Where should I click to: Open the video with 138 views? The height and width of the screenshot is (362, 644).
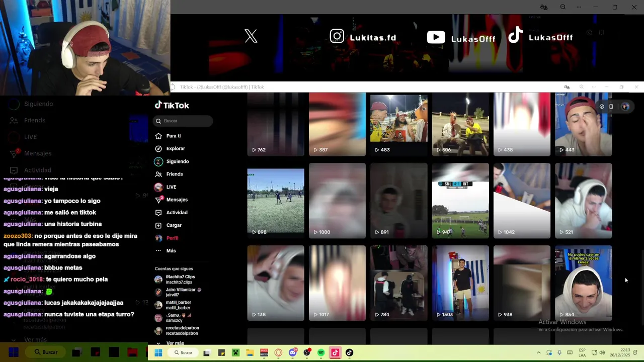276,283
